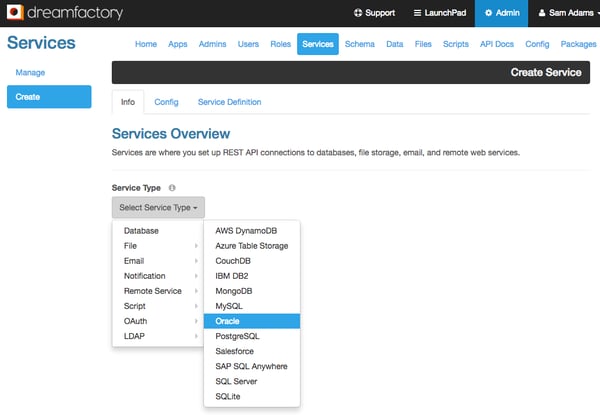Go to the Home tab

(x=146, y=44)
